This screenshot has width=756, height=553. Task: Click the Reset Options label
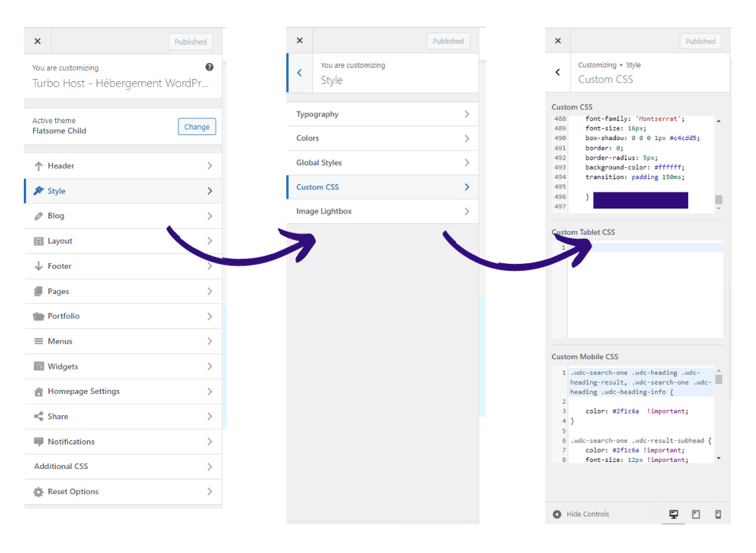73,492
